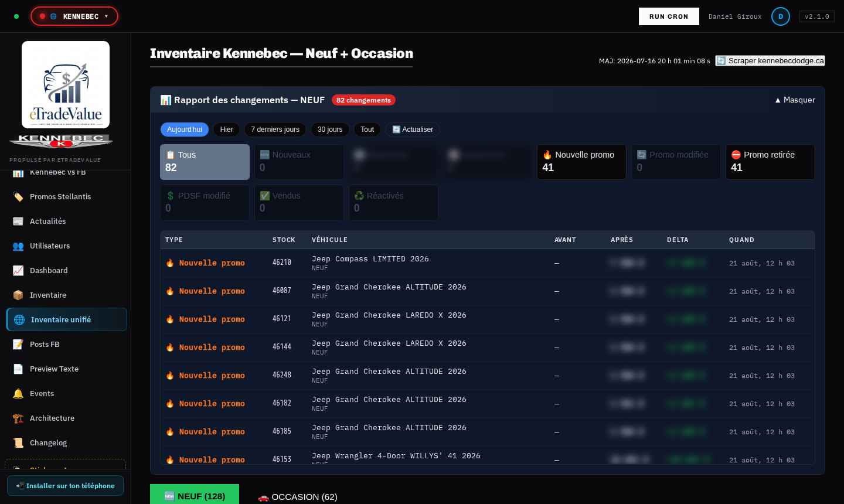
Task: Open Preview Texte via its page icon
Action: pos(18,369)
